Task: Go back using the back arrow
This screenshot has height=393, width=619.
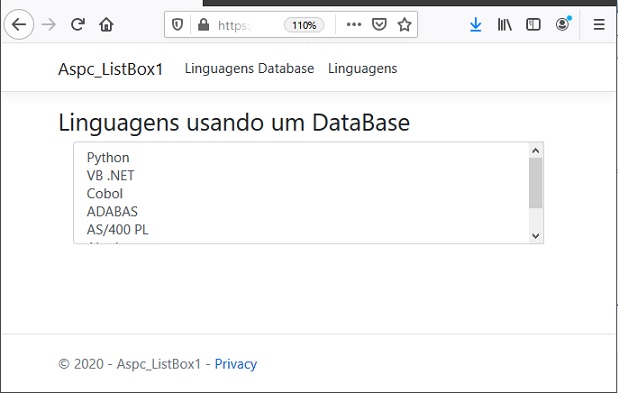Action: [19, 25]
